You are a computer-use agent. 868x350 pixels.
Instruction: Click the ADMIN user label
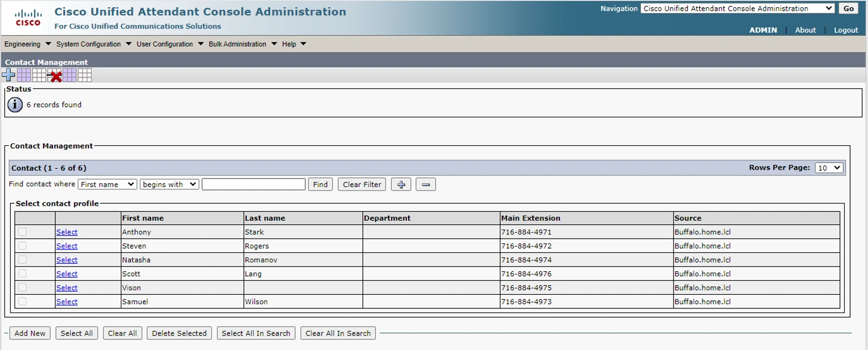point(763,30)
